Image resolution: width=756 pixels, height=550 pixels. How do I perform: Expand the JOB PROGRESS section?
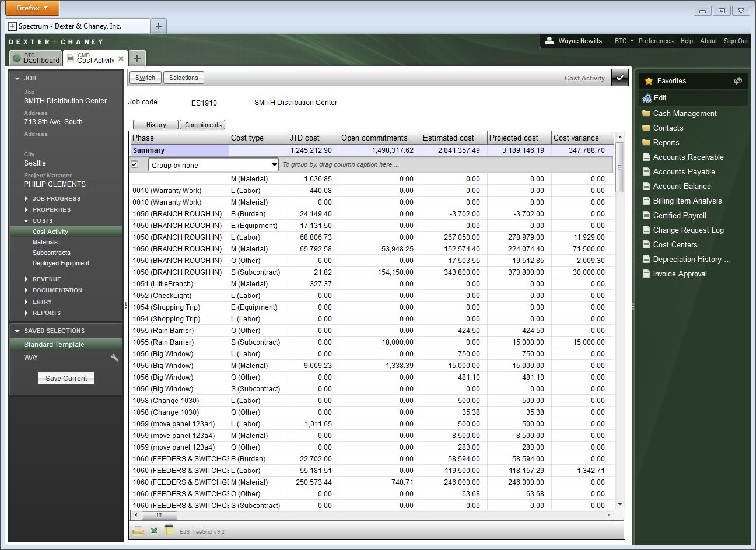click(x=56, y=198)
